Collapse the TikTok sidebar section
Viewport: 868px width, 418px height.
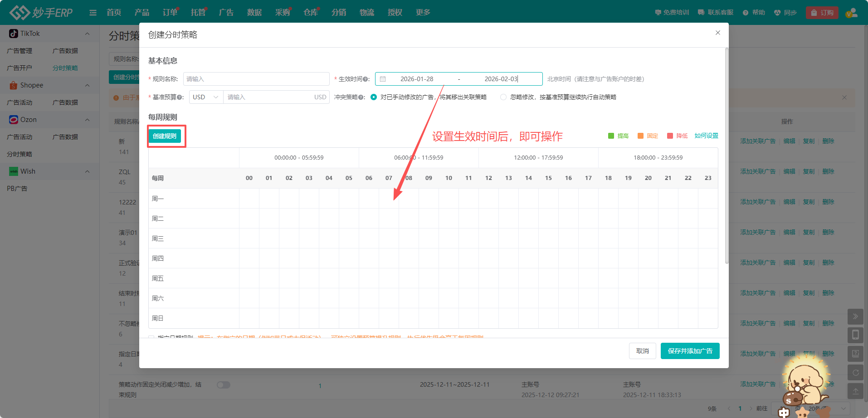click(87, 34)
